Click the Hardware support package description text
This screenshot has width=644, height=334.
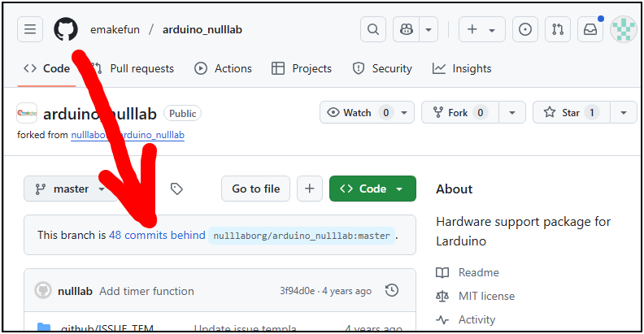click(x=524, y=232)
